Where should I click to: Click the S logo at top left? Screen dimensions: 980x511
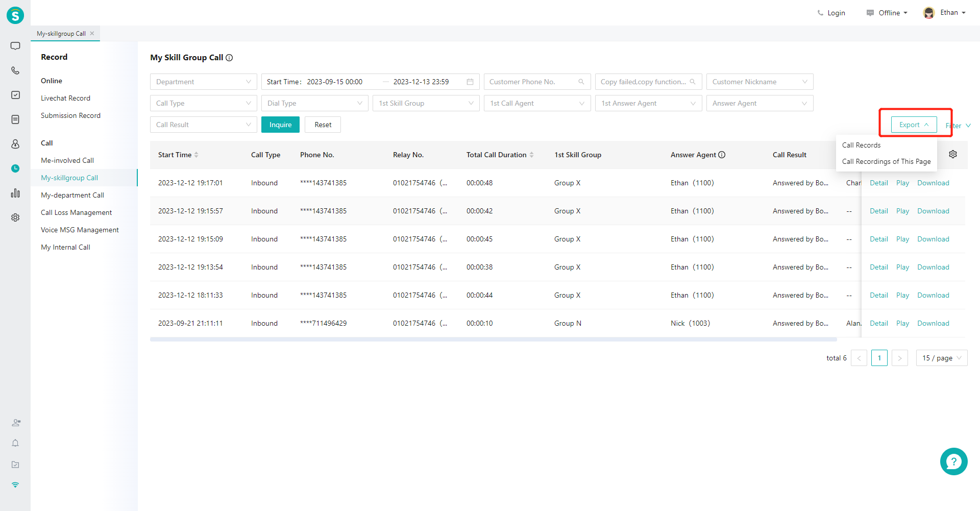[15, 15]
